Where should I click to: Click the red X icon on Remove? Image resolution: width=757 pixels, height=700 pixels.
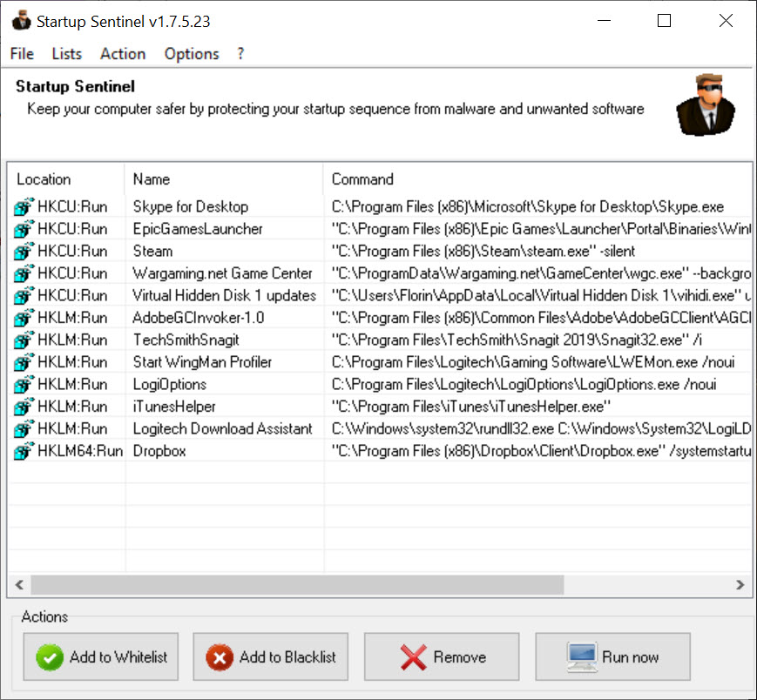(x=413, y=657)
